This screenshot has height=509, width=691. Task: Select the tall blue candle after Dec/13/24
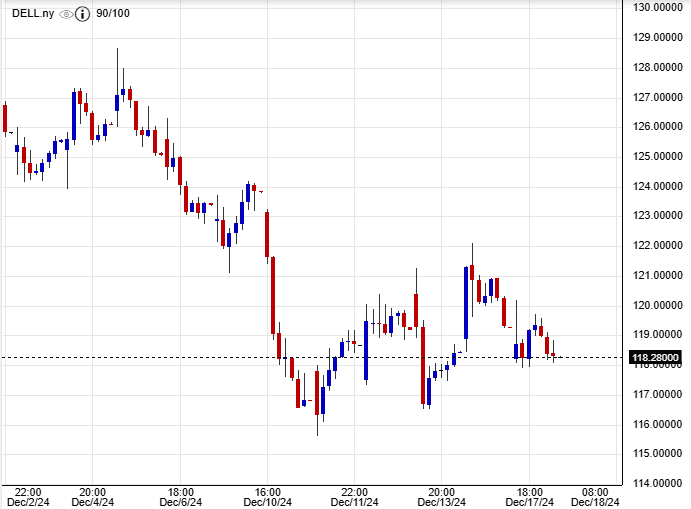[x=466, y=302]
